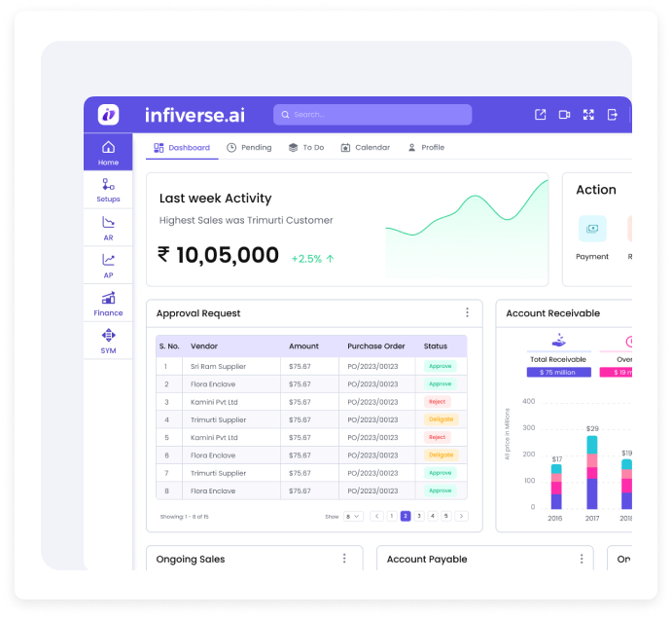
Task: Toggle fullscreen using the expand icon
Action: [x=588, y=115]
